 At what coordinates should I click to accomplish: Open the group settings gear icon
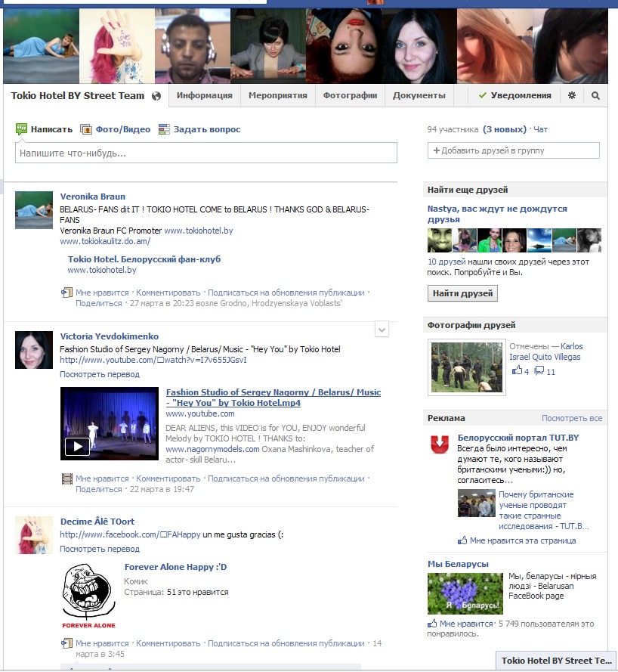572,95
